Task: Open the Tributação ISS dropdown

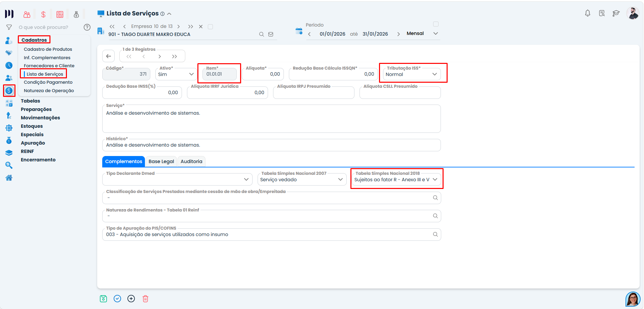Action: click(412, 74)
